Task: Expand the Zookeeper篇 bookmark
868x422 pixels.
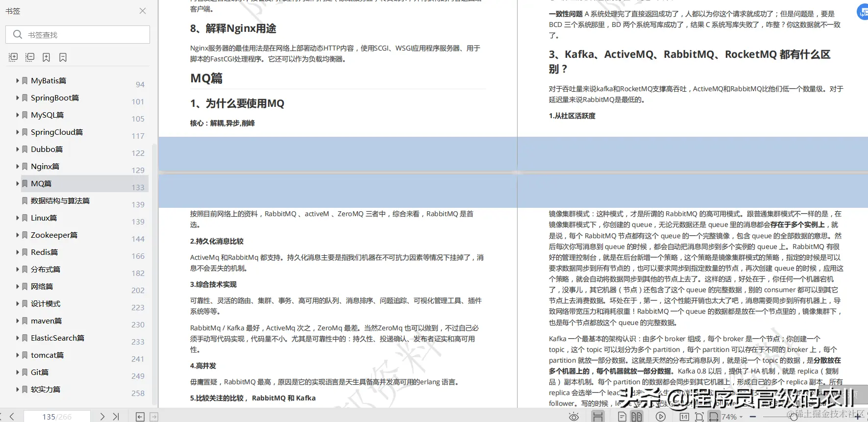Action: point(18,235)
